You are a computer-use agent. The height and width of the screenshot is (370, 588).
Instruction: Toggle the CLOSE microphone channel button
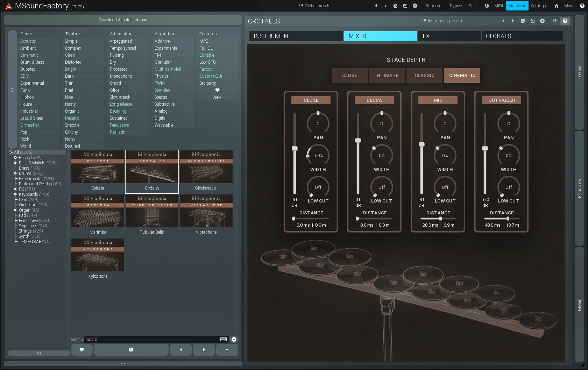tap(311, 100)
